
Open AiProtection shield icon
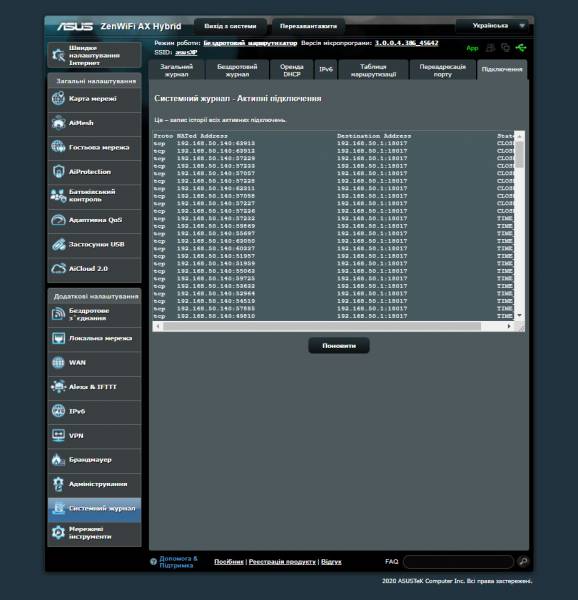tap(59, 171)
